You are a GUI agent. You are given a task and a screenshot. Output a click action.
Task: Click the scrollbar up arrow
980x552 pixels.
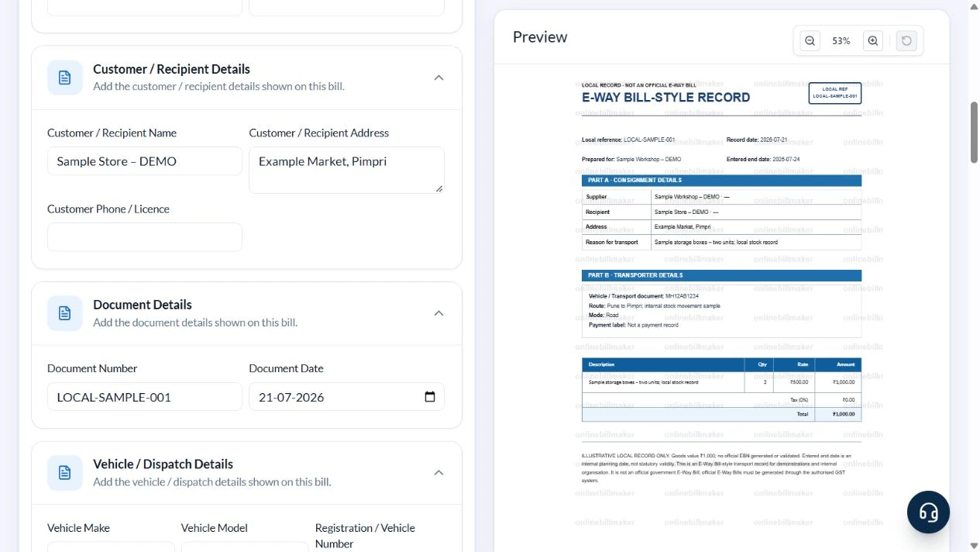(x=974, y=5)
